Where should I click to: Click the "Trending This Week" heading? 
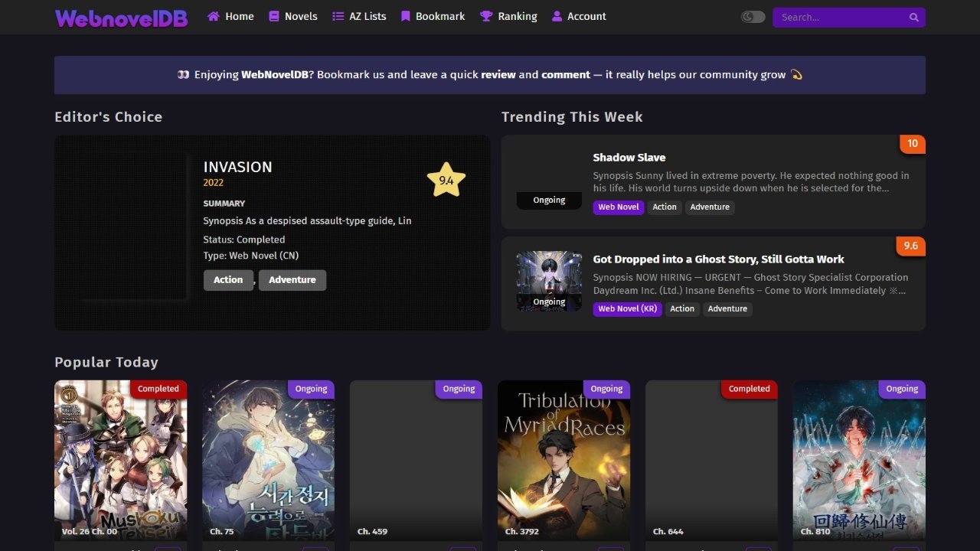(x=572, y=117)
